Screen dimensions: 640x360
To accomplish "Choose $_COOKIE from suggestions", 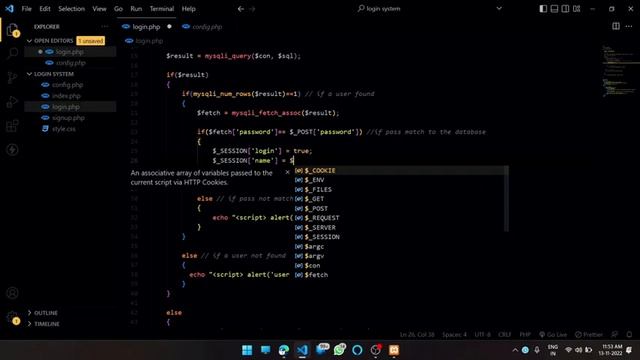I will click(x=401, y=170).
